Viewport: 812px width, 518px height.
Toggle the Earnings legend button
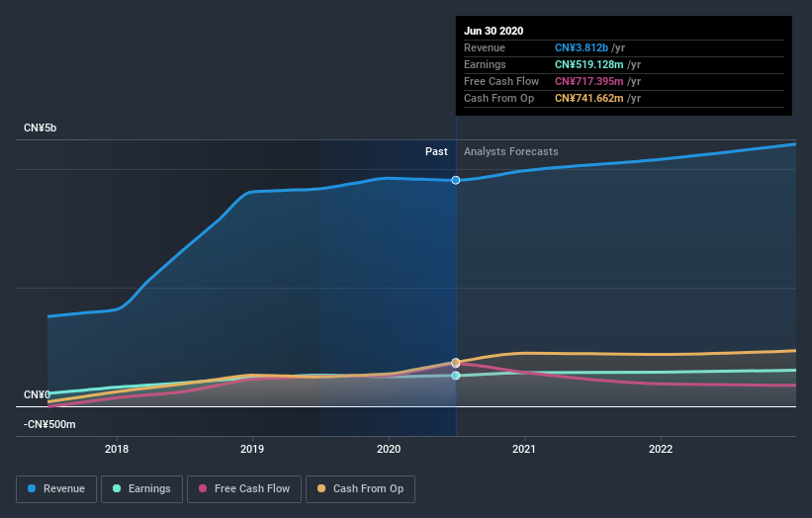coord(141,489)
